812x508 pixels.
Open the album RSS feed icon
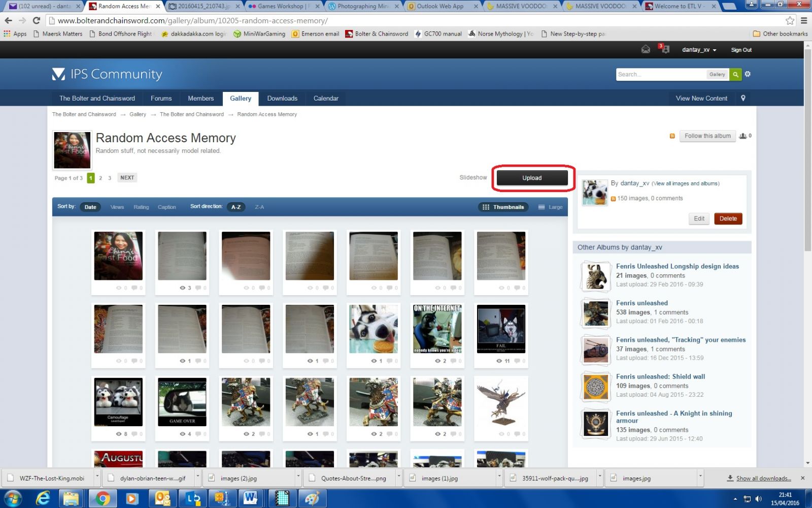[x=672, y=136]
